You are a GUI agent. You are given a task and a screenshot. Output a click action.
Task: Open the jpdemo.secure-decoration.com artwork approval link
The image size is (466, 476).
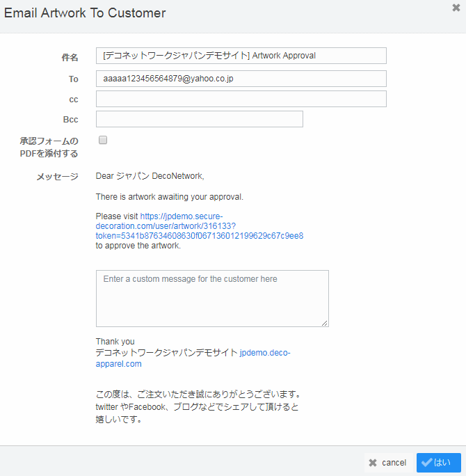199,226
